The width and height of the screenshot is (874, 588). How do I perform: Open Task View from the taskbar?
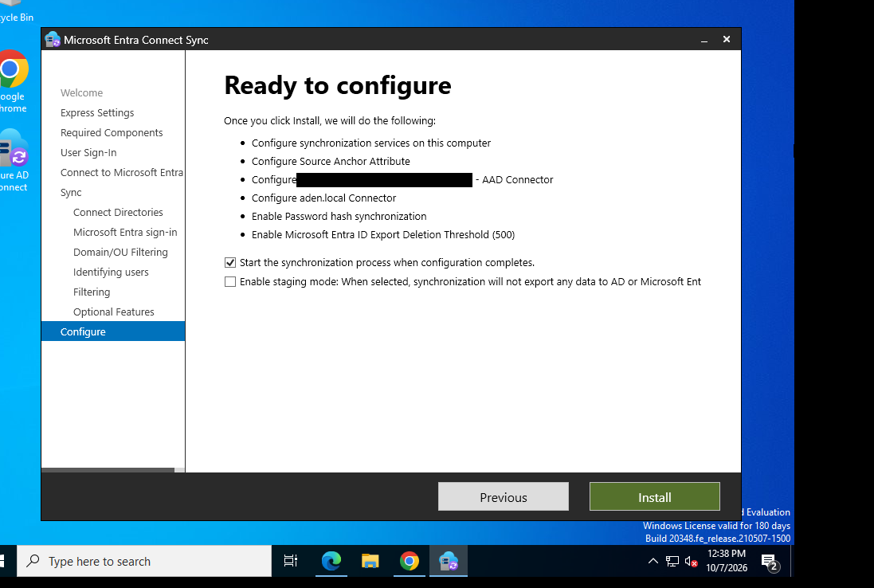tap(291, 561)
